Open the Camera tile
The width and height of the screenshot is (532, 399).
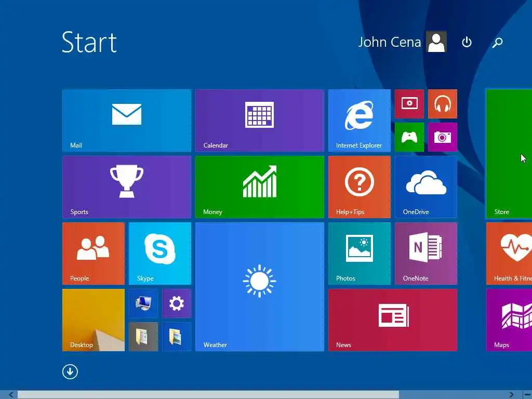(x=443, y=137)
